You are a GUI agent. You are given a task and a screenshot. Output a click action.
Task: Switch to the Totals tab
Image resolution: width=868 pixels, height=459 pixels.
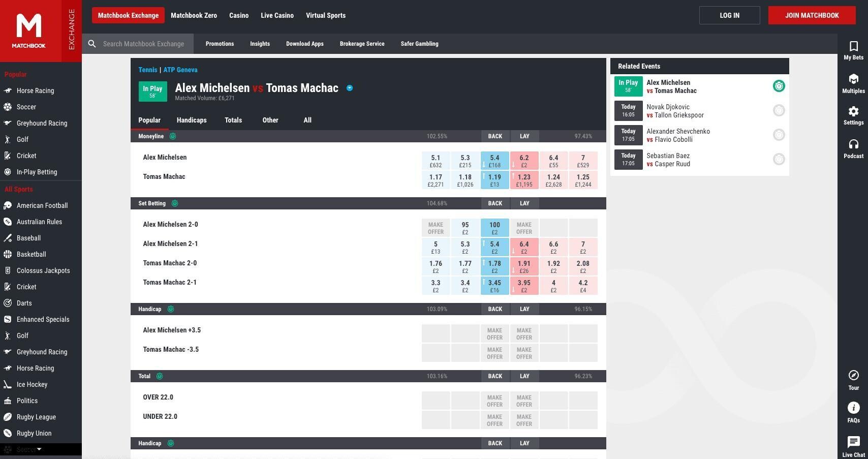click(x=233, y=120)
